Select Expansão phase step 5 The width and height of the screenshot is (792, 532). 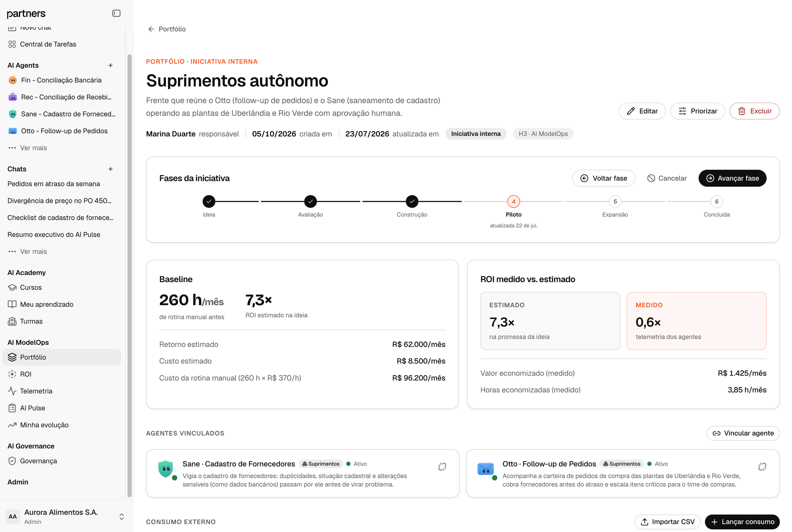[x=615, y=202]
